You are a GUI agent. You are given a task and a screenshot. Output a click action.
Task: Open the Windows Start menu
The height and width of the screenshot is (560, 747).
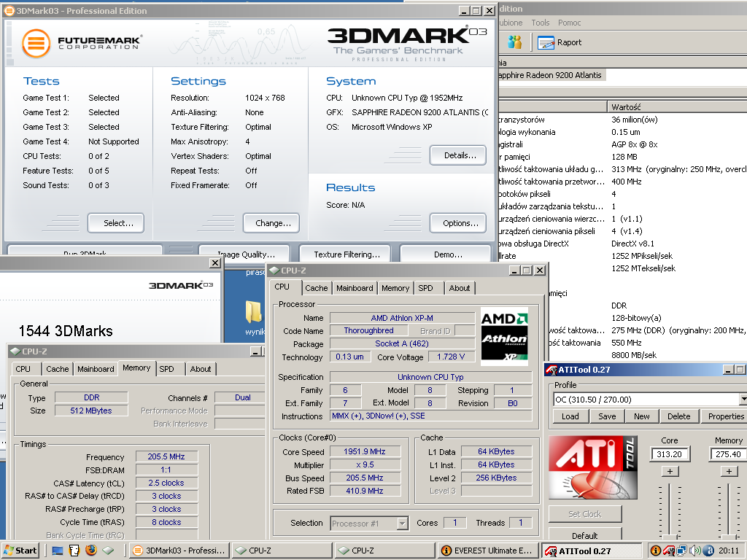[20, 551]
